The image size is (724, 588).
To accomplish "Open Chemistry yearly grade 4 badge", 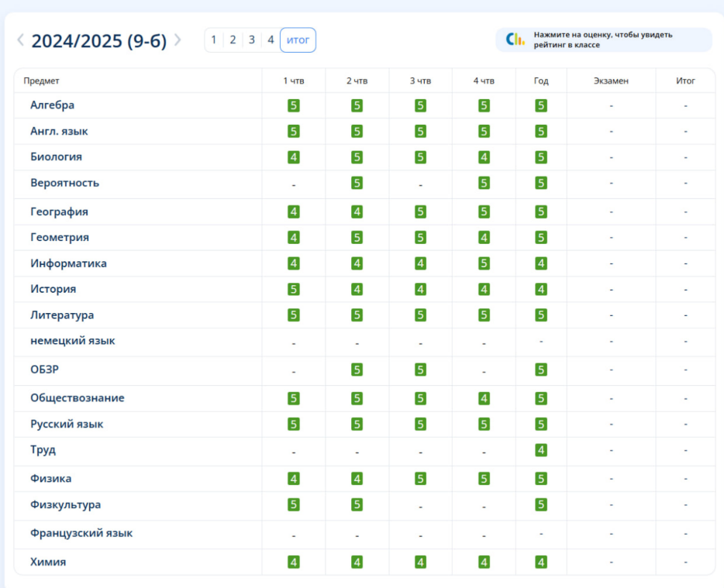I will (541, 562).
